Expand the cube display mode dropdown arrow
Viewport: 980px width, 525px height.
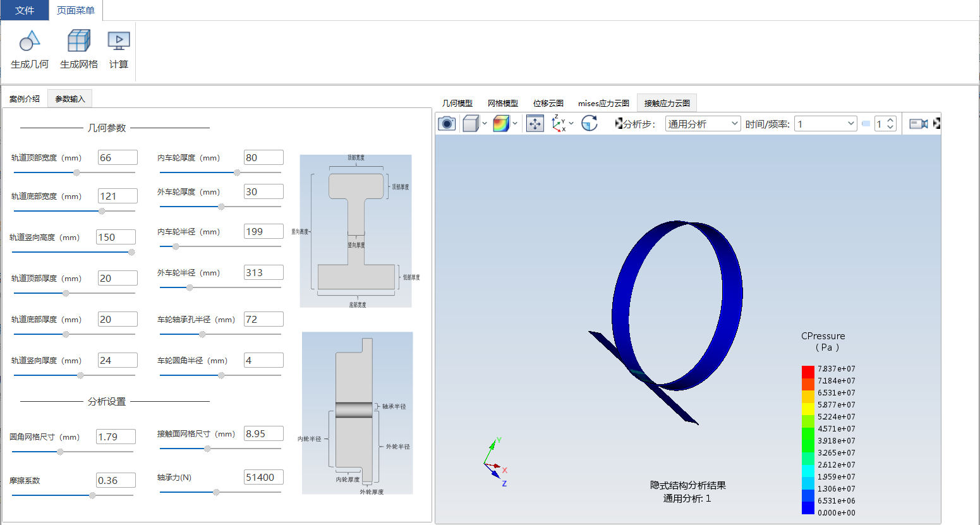tap(485, 124)
